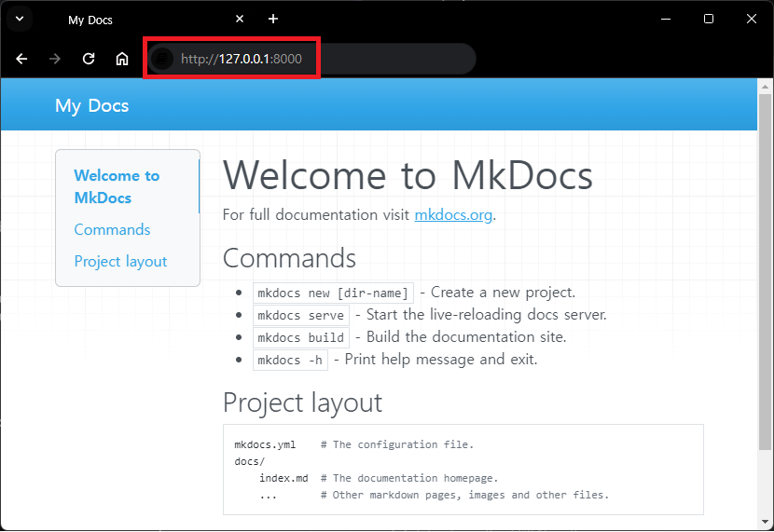Go to Welcome to MkDocs sidebar link
Viewport: 774px width, 532px height.
click(x=117, y=187)
